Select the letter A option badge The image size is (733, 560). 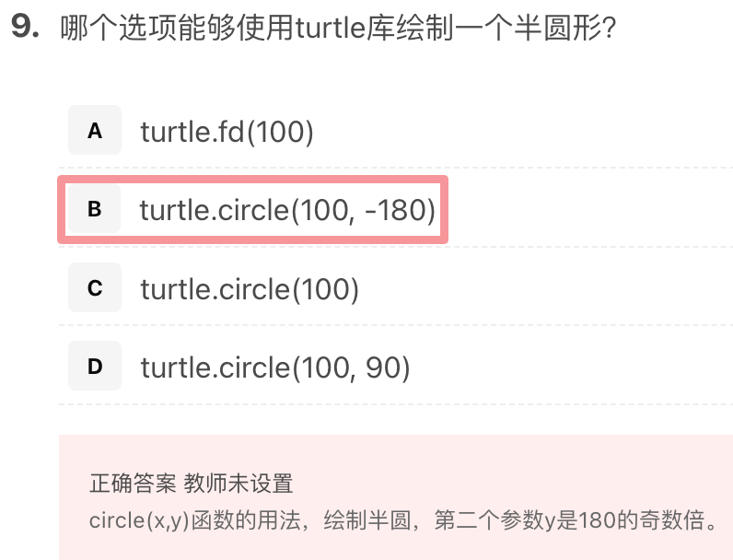coord(95,130)
